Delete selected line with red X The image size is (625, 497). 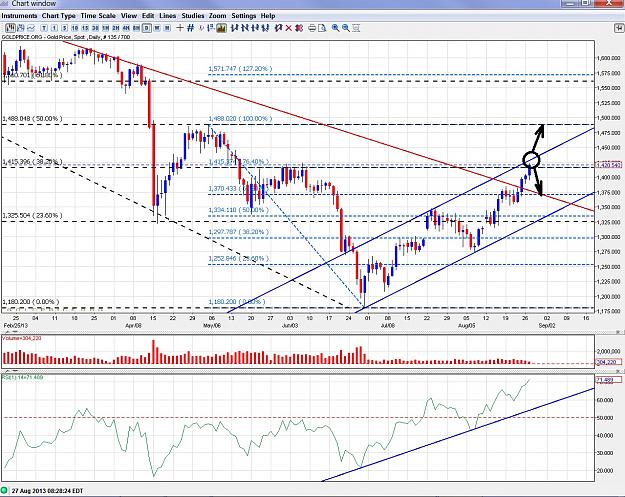point(289,28)
